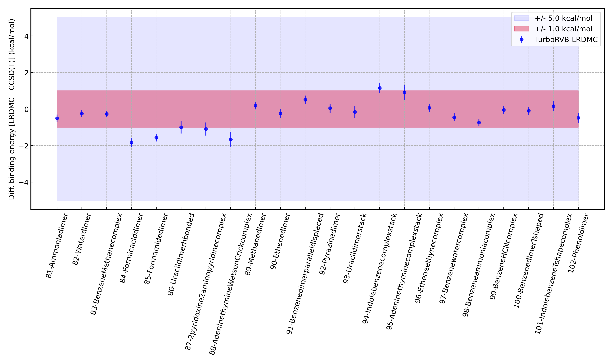Click the data point for 102-Phenoldimer
613x364 pixels.
point(578,118)
